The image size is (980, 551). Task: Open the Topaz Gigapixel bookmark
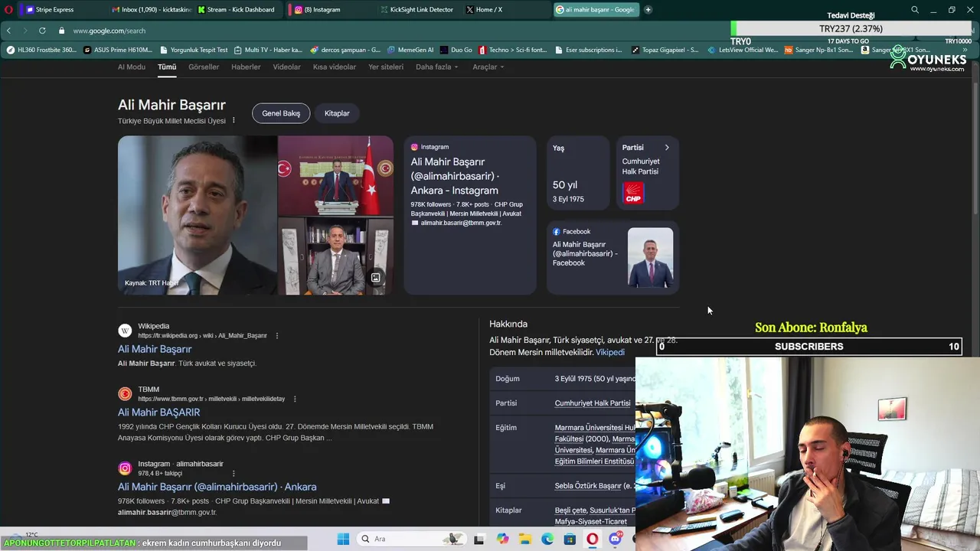[665, 50]
